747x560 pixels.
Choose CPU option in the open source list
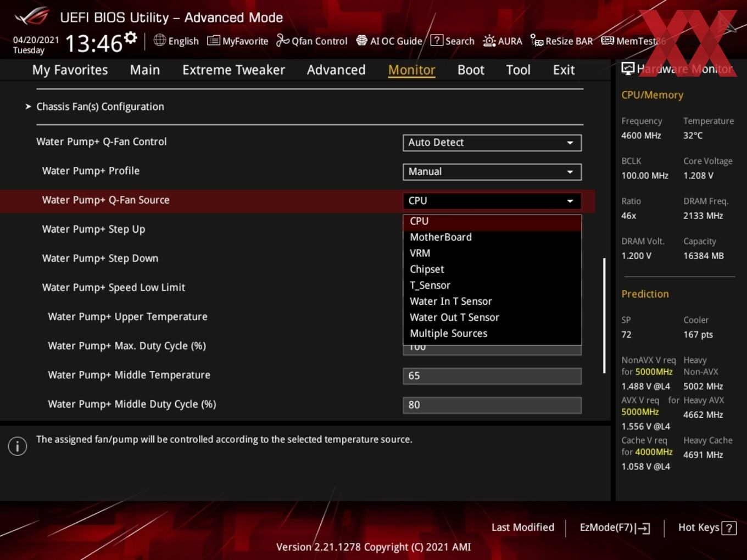click(x=492, y=221)
